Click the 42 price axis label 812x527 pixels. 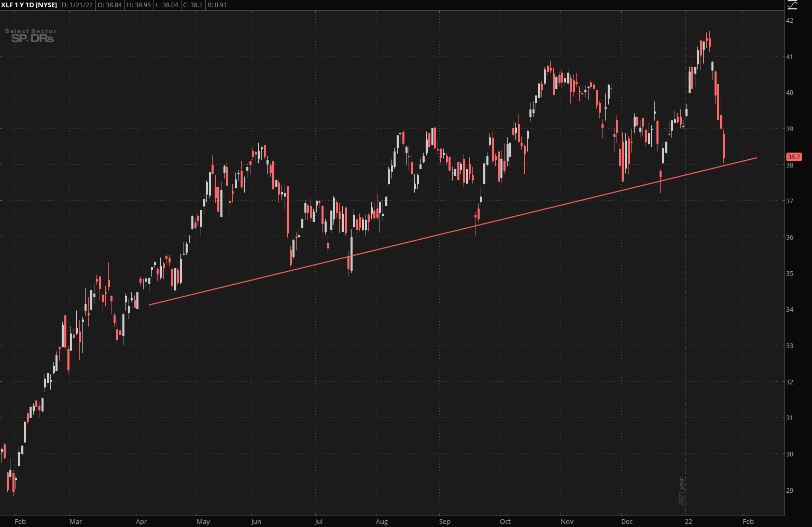coord(790,20)
